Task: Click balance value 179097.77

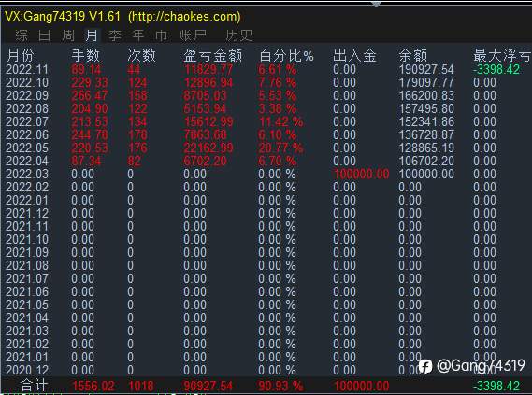Action: (426, 83)
